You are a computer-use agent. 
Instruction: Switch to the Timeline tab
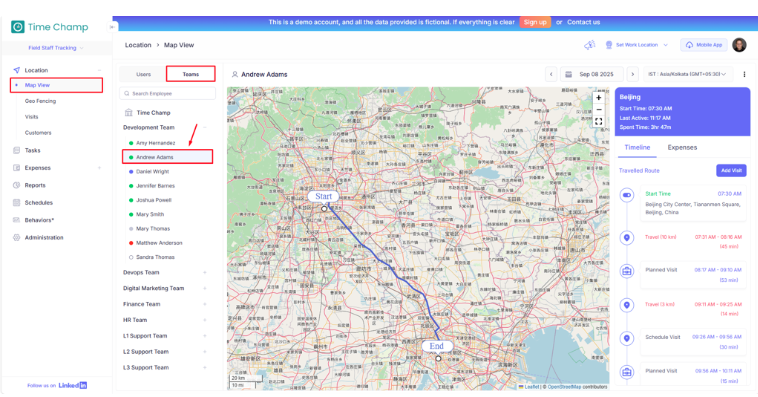637,147
